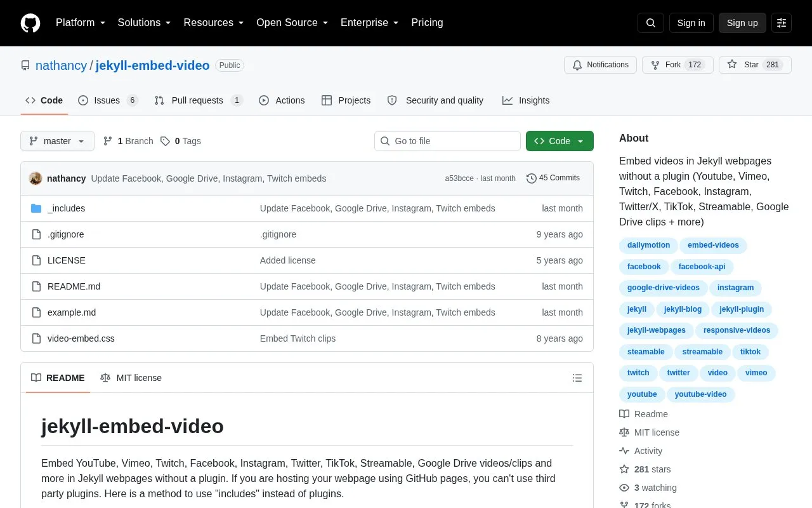Open the green Code dropdown button
Viewport: 812px width, 508px height.
tap(560, 141)
